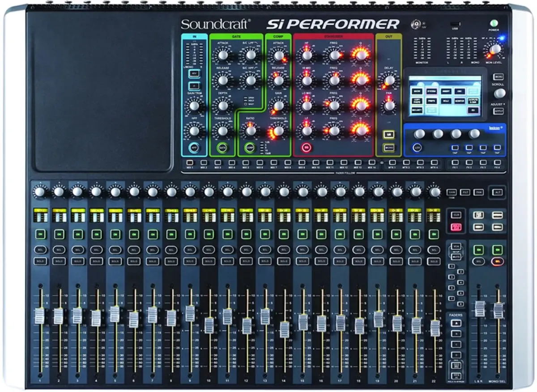Adjust the DELAY knob in OUT section

coord(389,81)
